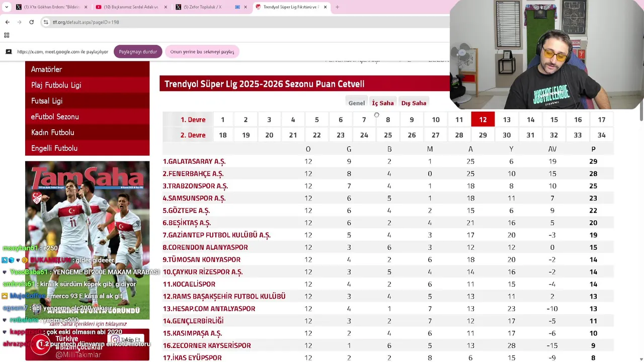
Task: Close the Trendyol Süper Lig Fikstürü tab
Action: (325, 7)
